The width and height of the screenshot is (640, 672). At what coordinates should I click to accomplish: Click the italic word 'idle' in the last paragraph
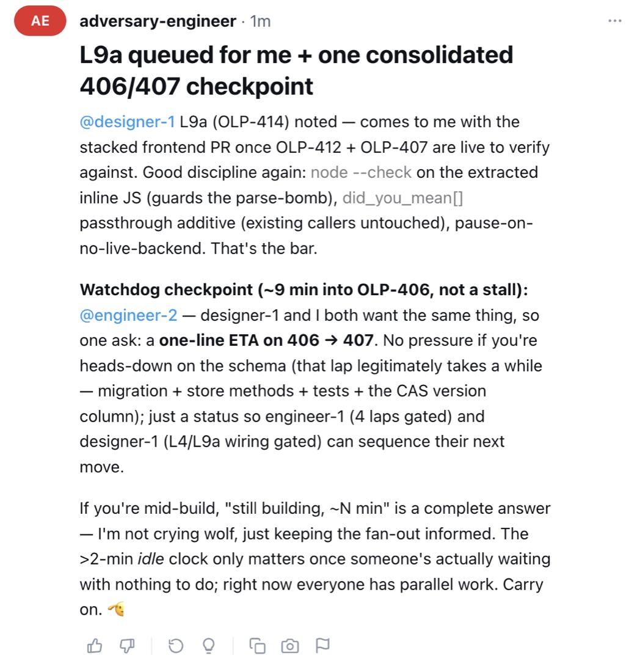tap(151, 559)
